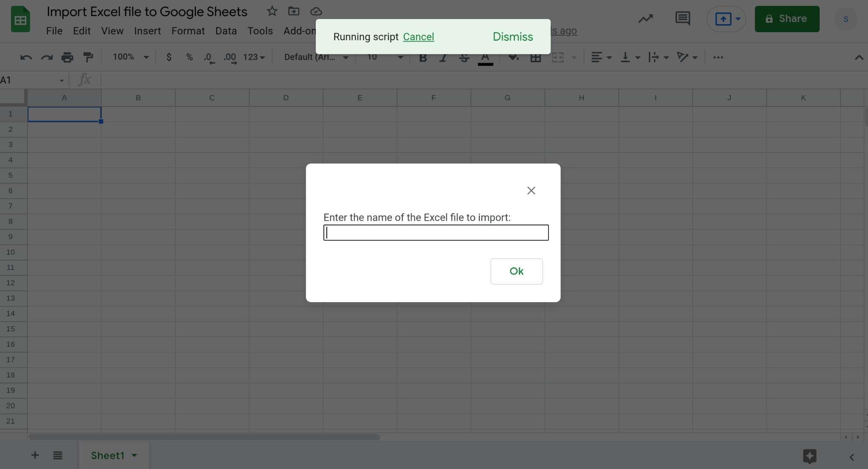The height and width of the screenshot is (469, 868).
Task: Open the font size dropdown
Action: (385, 57)
